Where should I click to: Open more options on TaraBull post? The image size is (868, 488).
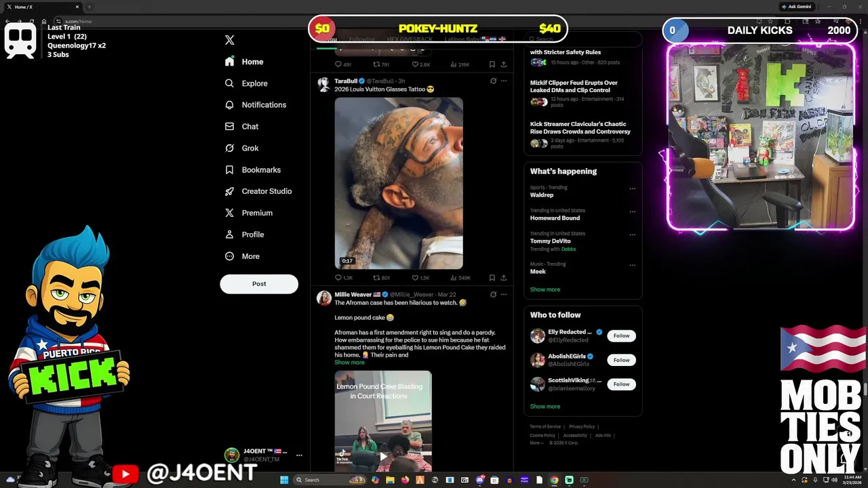coord(503,81)
